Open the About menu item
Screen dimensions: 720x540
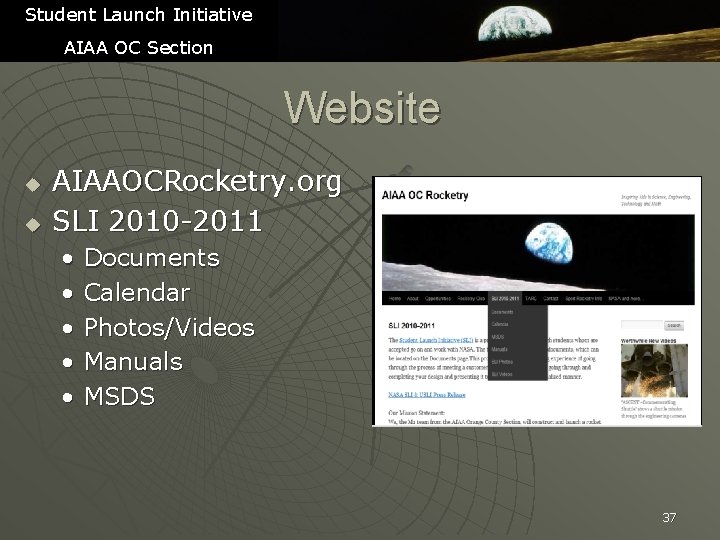pyautogui.click(x=412, y=298)
